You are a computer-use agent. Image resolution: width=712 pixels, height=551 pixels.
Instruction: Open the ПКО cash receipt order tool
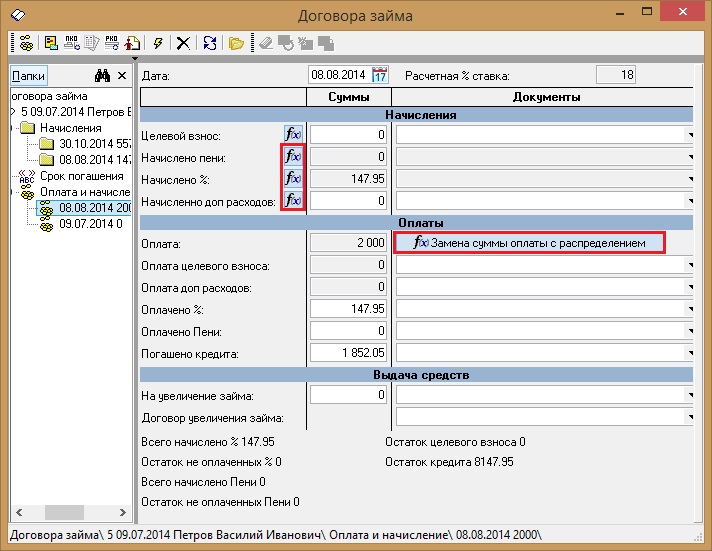tap(72, 43)
